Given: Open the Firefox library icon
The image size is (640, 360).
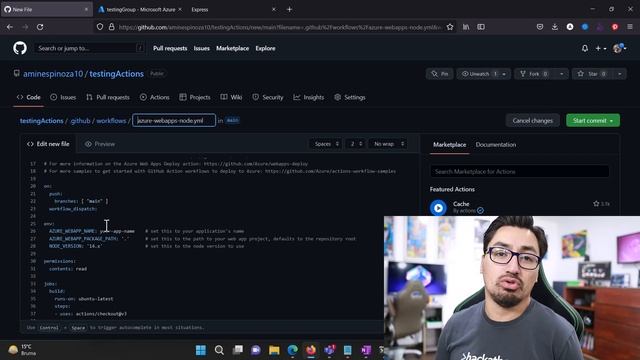Looking at the screenshot, I should (466, 27).
